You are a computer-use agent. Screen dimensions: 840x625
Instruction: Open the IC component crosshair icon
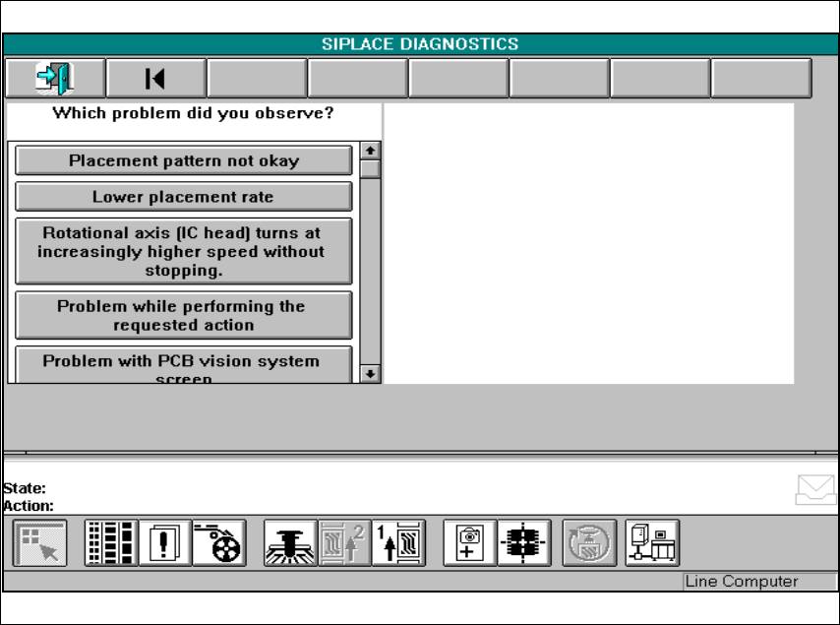click(x=524, y=543)
